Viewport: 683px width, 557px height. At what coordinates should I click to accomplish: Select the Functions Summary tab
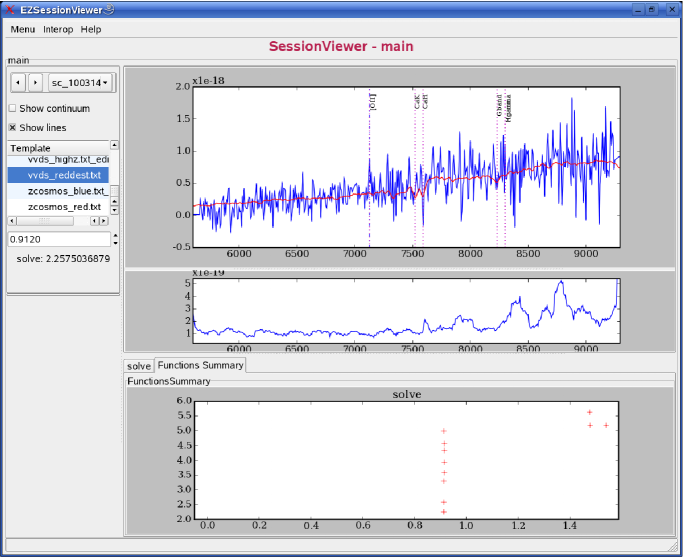tap(200, 366)
